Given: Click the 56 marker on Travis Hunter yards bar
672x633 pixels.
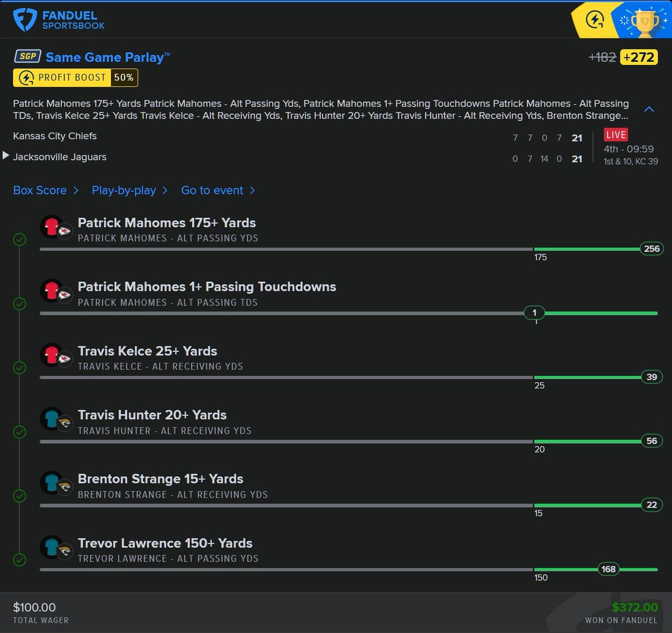Looking at the screenshot, I should pos(651,441).
